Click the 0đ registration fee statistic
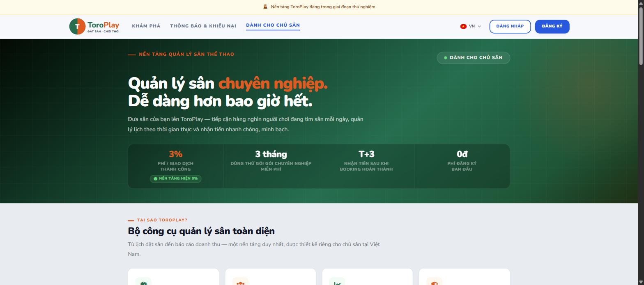Screen dimensions: 644x285 click(x=462, y=154)
